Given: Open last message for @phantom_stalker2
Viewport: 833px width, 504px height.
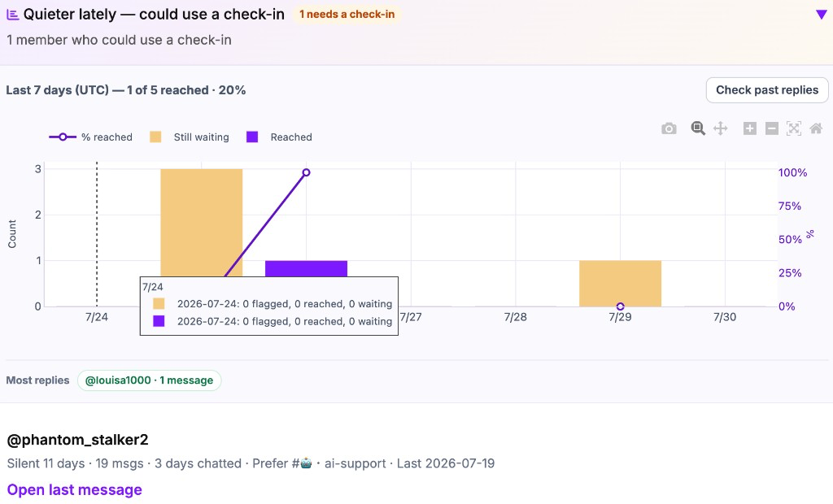Looking at the screenshot, I should click(74, 489).
